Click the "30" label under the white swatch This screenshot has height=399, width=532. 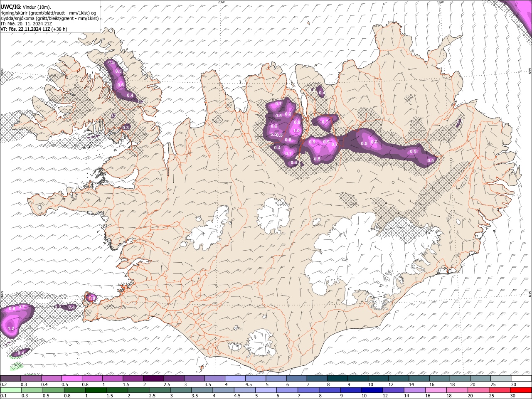(x=514, y=384)
